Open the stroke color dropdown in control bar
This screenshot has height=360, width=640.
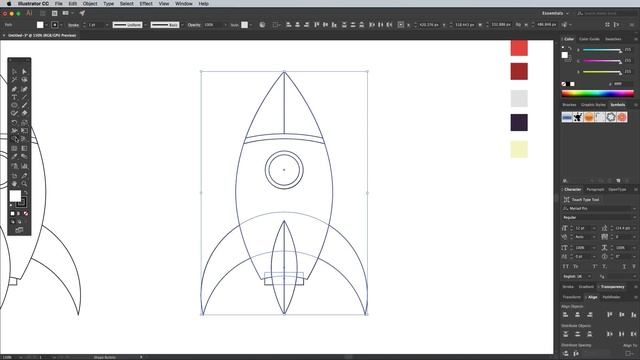pyautogui.click(x=61, y=25)
